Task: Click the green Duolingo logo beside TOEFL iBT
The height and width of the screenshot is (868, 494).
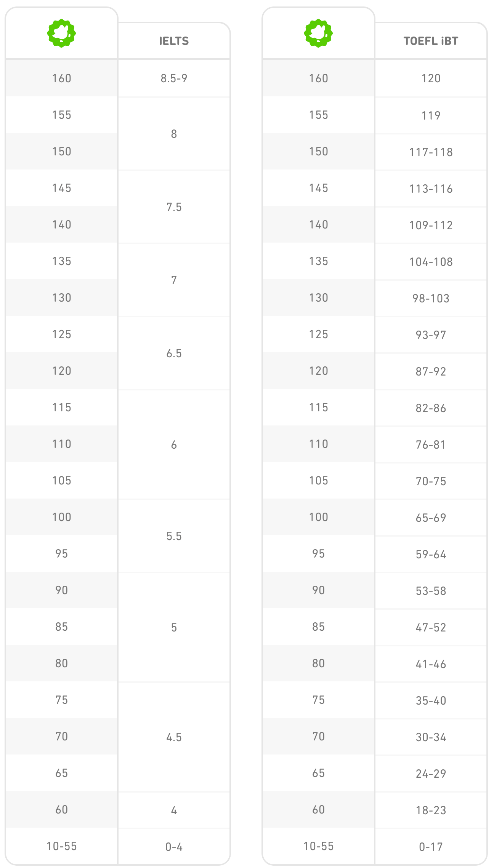Action: click(318, 34)
